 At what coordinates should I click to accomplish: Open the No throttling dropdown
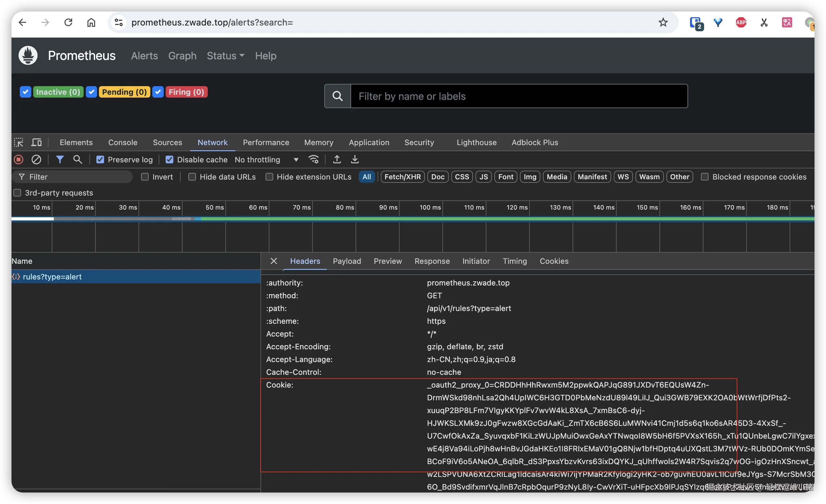point(267,160)
